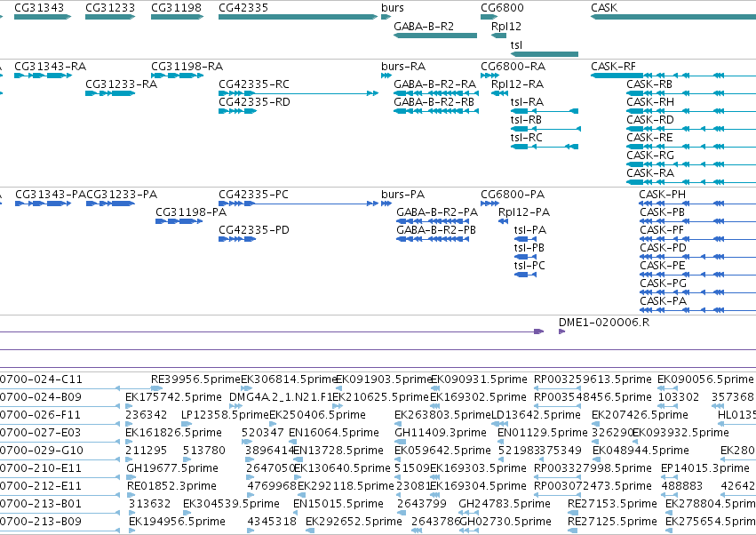Open transcript CG31198-RA
Screen dimensions: 756x535
(187, 67)
